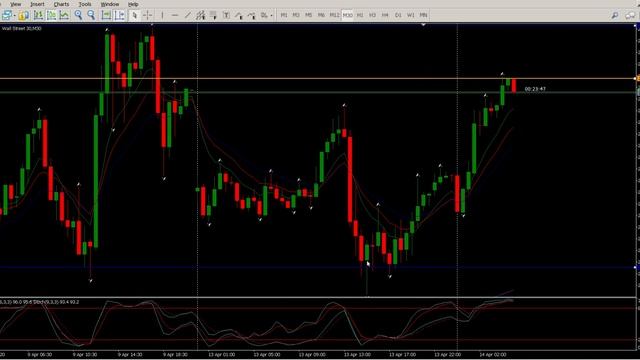Open the Insert menu
This screenshot has height=360, width=640.
(37, 4)
